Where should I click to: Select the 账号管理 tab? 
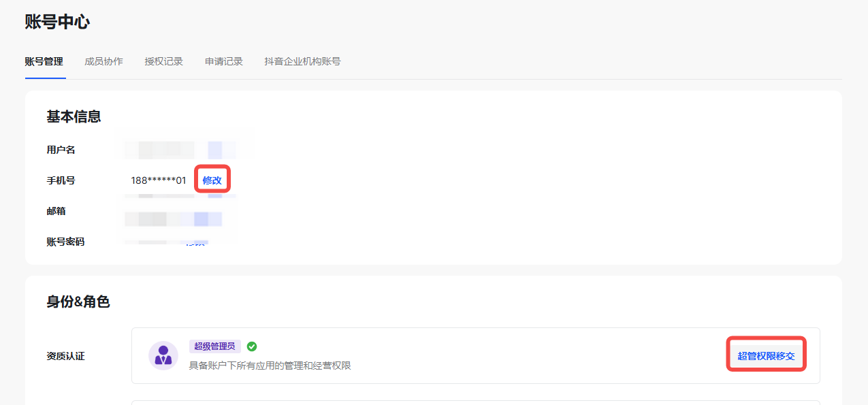pyautogui.click(x=44, y=61)
